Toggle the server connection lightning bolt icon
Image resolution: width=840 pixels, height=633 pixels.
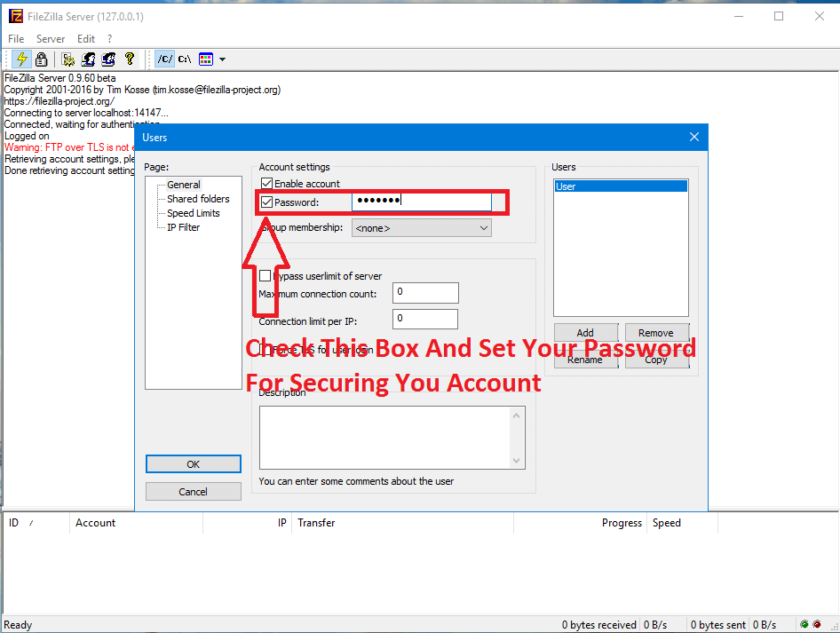(x=21, y=59)
